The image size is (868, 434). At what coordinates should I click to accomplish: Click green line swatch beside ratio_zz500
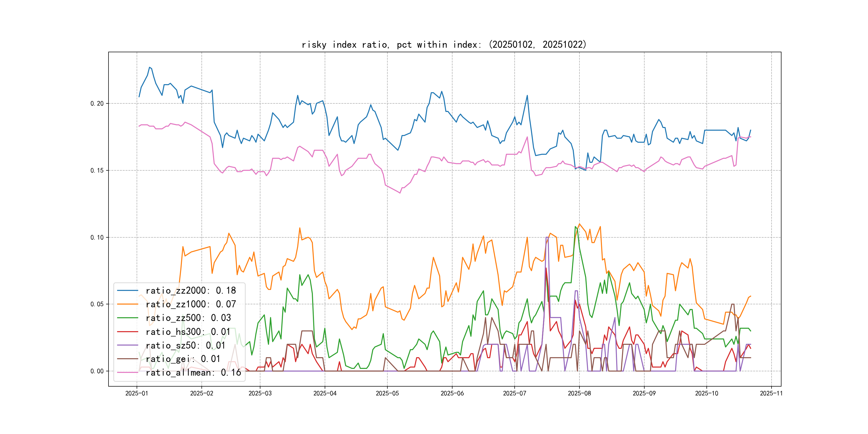(128, 318)
